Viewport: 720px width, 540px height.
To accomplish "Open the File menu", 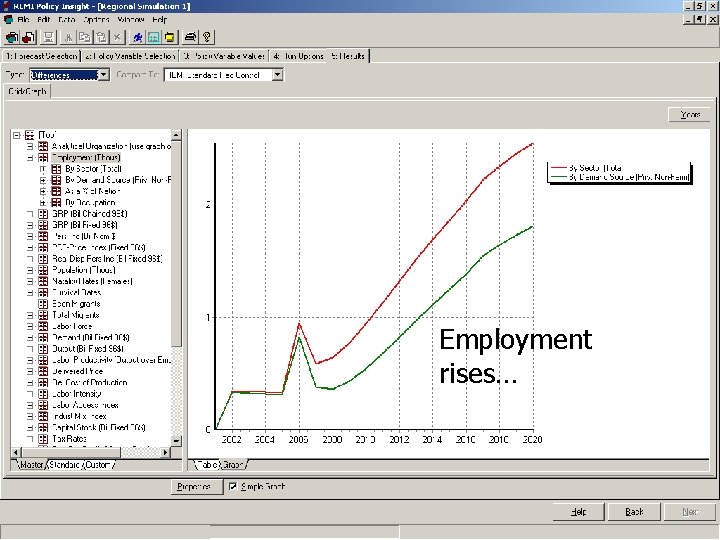I will (23, 20).
